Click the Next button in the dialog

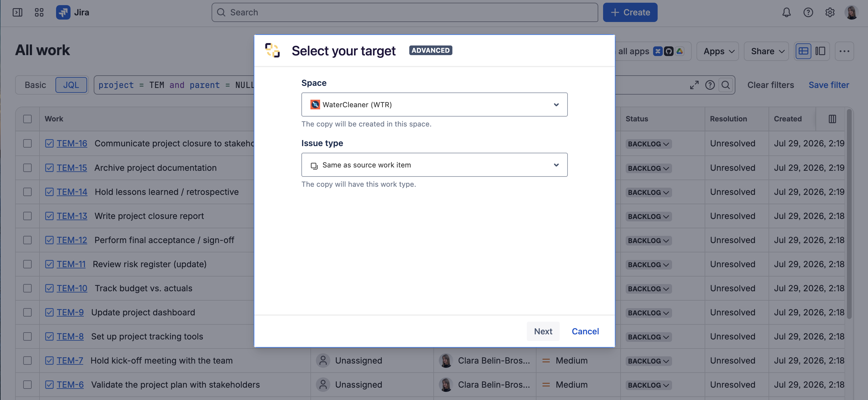click(543, 331)
